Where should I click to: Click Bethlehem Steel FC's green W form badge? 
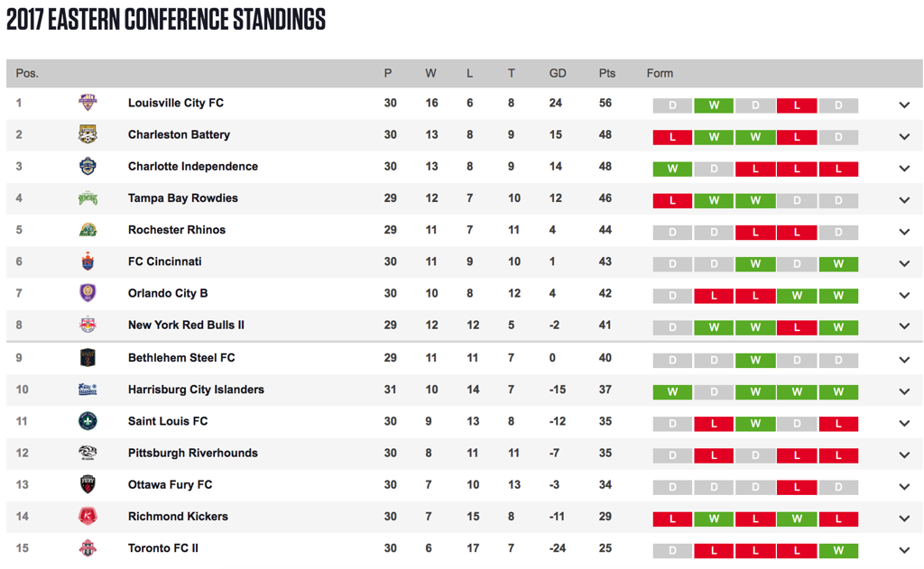755,360
